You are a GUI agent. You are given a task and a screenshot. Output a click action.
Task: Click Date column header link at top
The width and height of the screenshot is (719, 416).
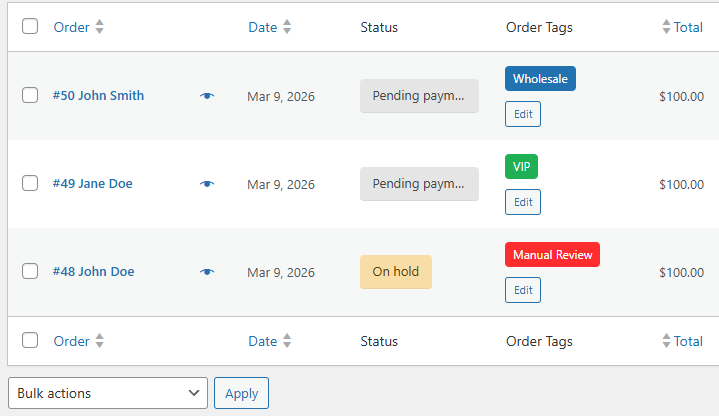263,27
